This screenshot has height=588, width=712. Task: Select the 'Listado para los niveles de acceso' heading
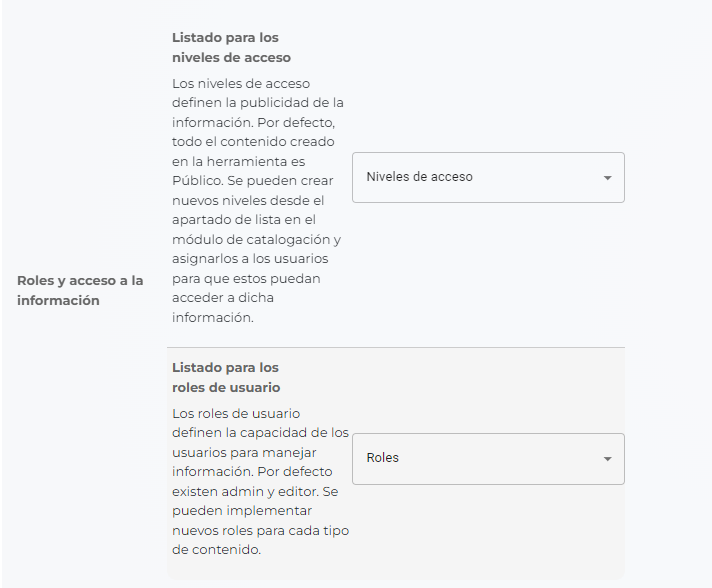[x=231, y=47]
